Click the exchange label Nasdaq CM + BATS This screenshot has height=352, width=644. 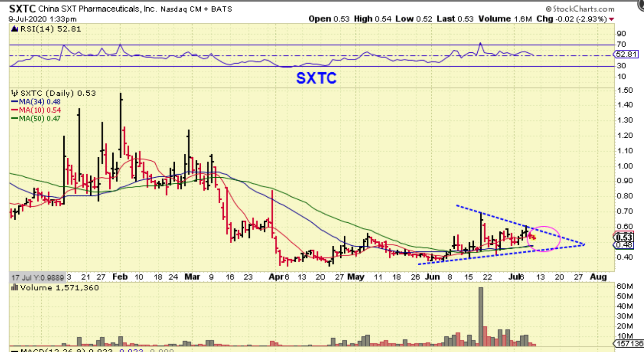click(196, 9)
